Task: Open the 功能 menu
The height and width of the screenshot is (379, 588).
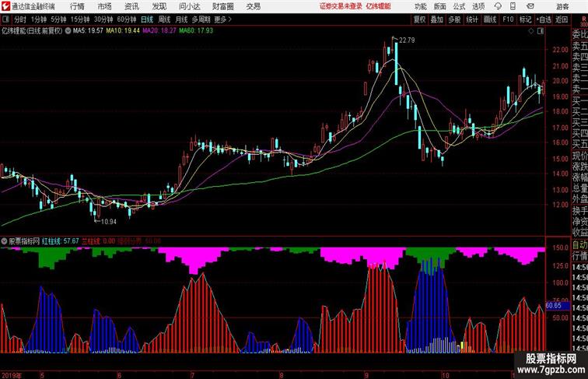Action: [x=421, y=6]
